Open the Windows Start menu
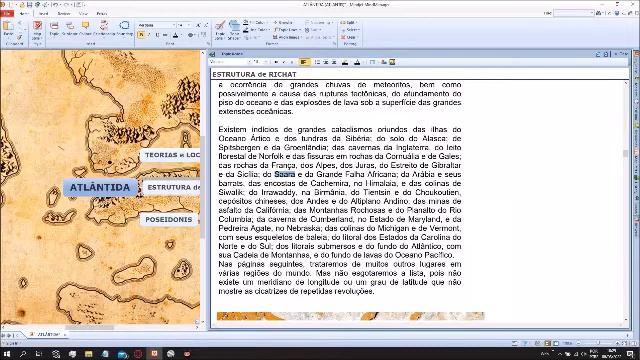 coord(7,354)
